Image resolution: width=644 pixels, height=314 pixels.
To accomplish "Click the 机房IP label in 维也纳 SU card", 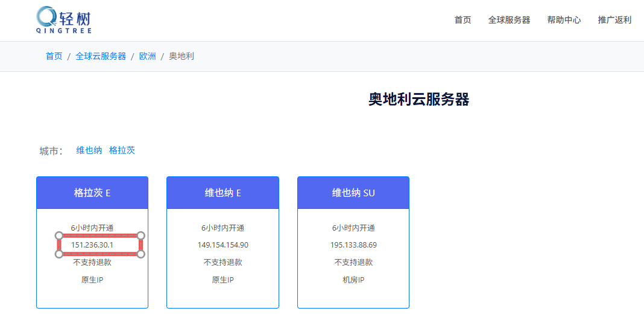I will click(353, 280).
